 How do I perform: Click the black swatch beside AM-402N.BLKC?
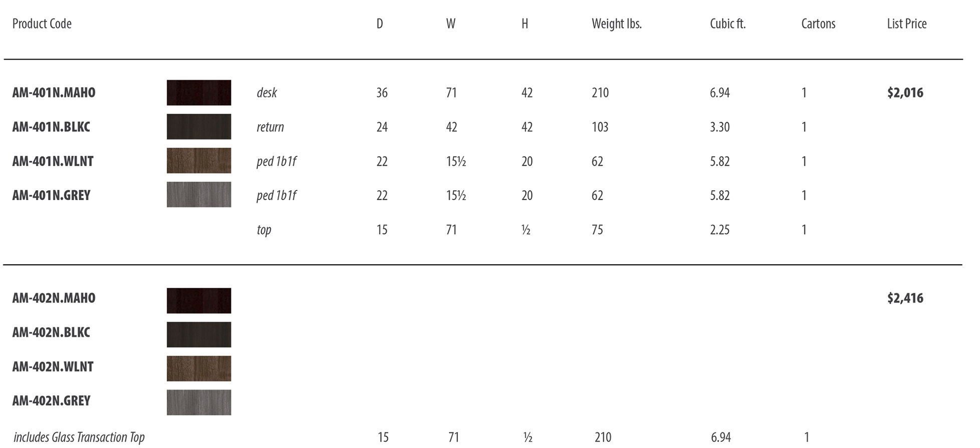pyautogui.click(x=199, y=334)
